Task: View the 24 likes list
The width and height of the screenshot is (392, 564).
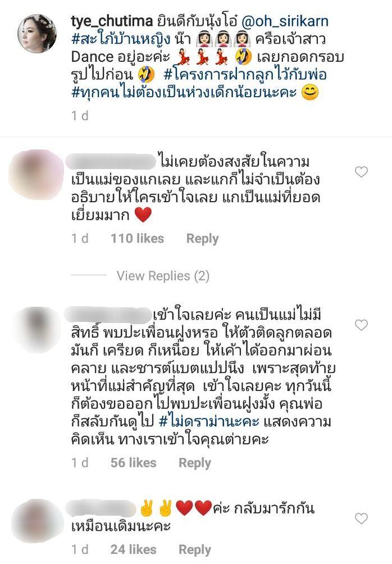Action: point(134,549)
